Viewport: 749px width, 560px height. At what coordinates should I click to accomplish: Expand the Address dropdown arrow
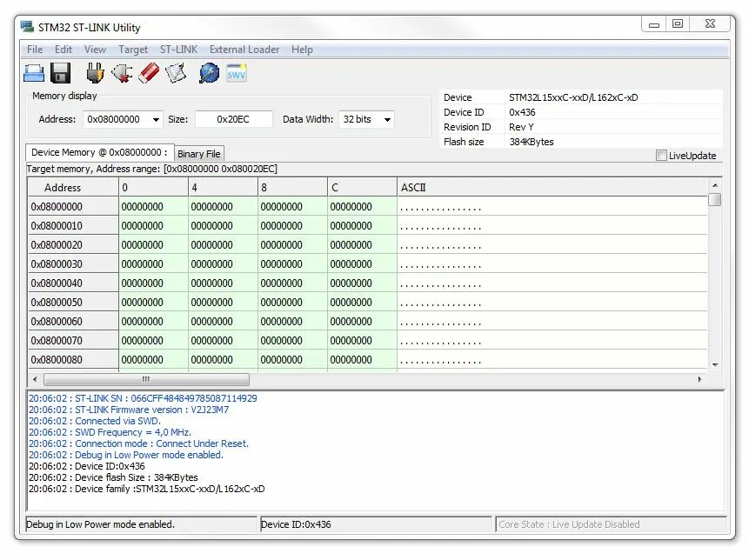(x=156, y=119)
